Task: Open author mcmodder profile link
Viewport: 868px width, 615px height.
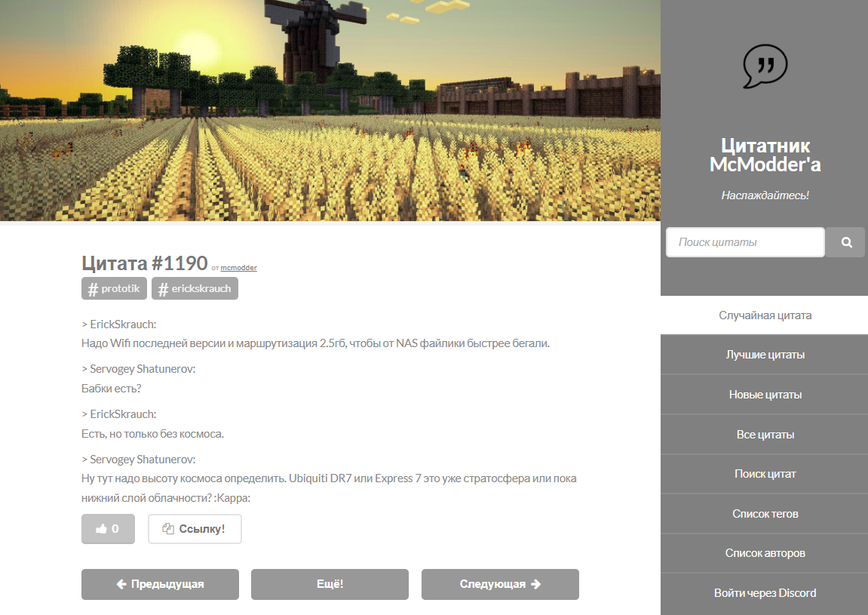Action: coord(238,268)
